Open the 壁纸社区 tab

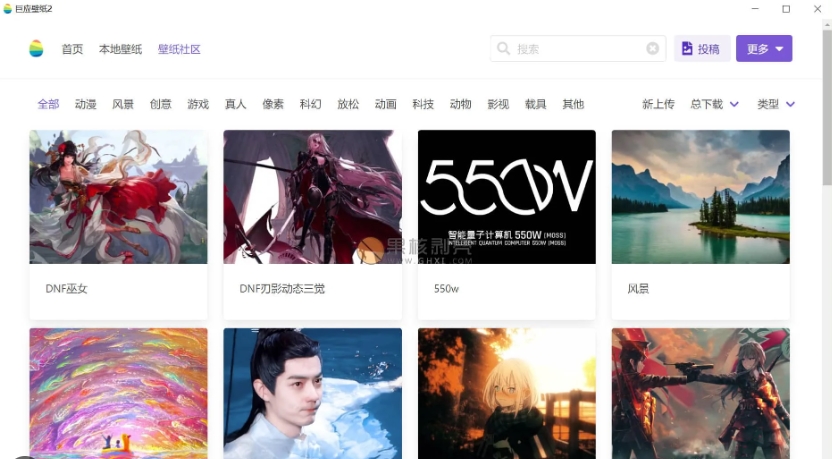pos(179,49)
